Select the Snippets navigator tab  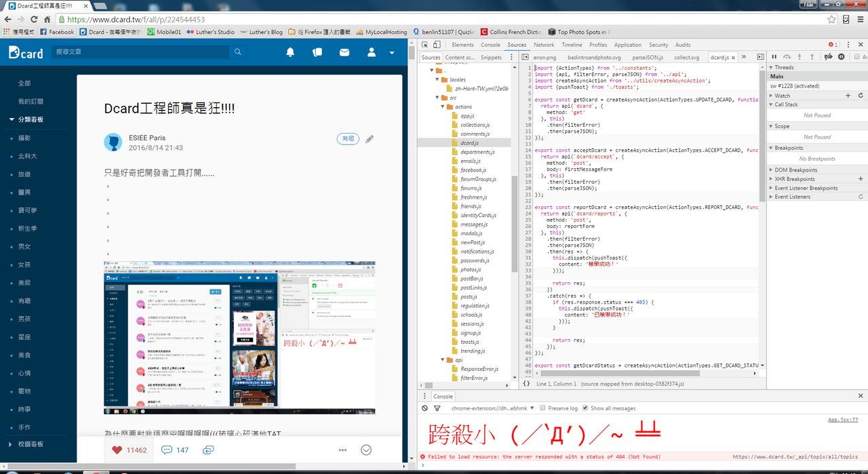click(x=491, y=58)
